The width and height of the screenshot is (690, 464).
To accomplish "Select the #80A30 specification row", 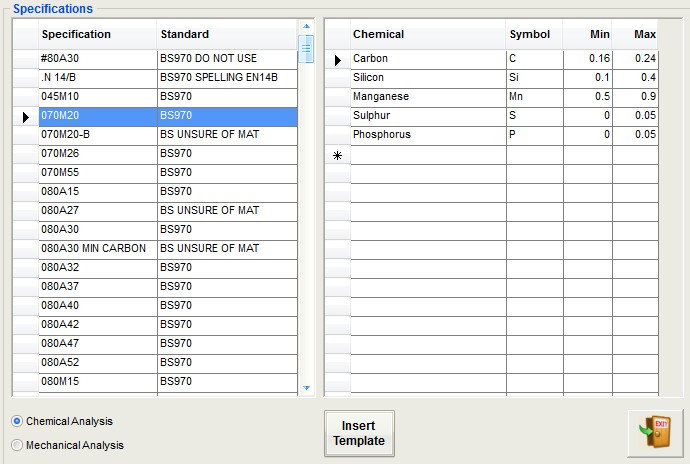I will click(96, 59).
